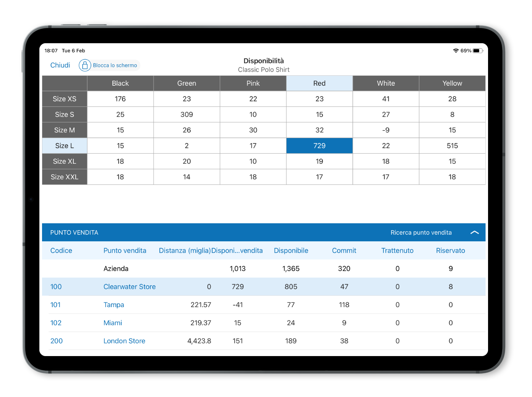Sort by the Codice column header
The image size is (532, 397).
click(61, 251)
